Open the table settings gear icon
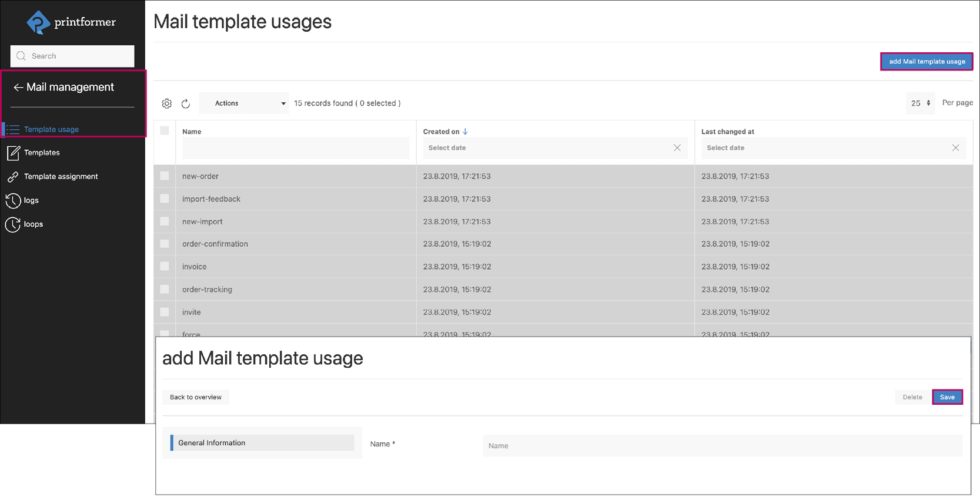 (167, 103)
